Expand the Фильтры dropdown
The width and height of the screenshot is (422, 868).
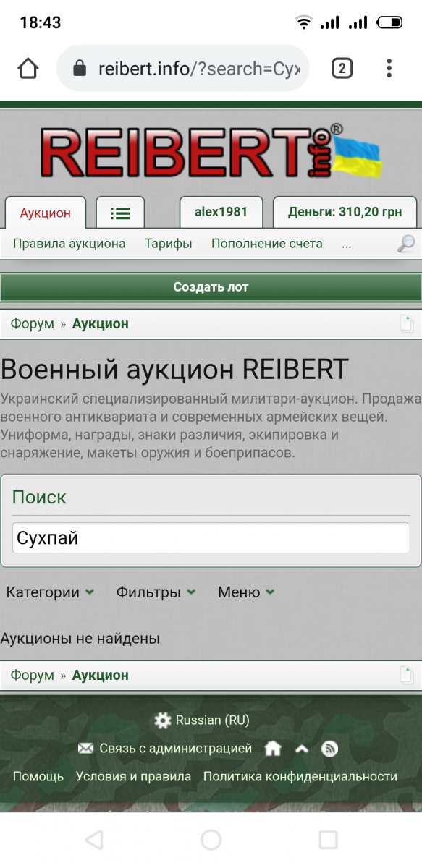pos(156,592)
